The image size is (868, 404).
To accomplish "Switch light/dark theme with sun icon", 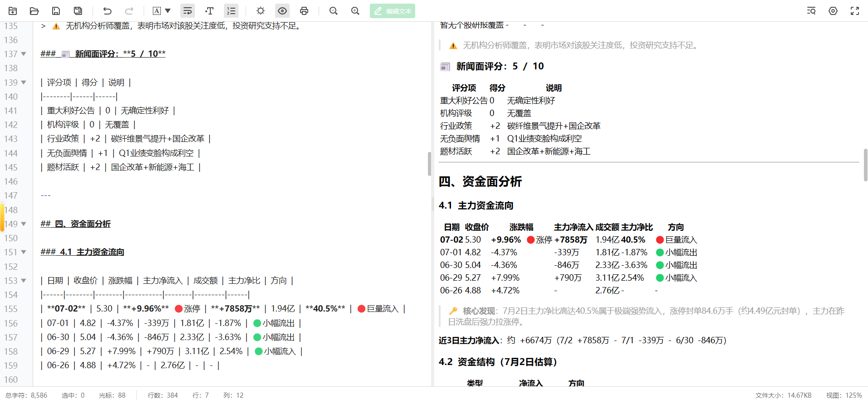I will [x=260, y=11].
